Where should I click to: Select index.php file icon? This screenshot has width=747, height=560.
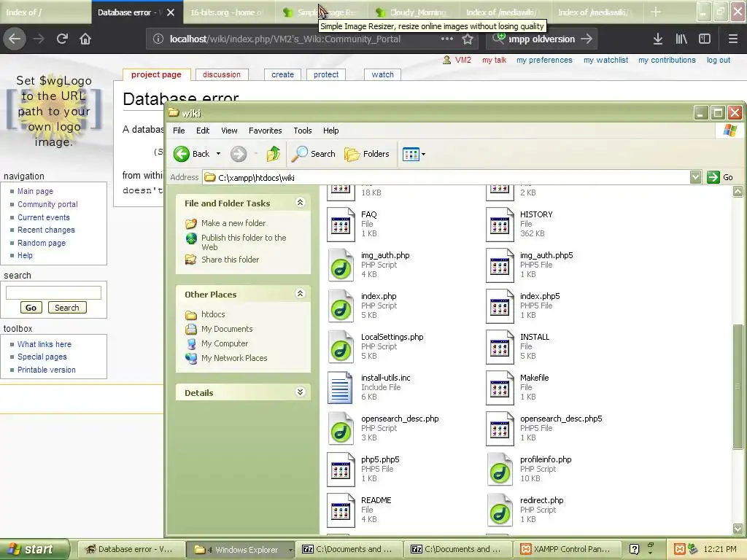pyautogui.click(x=341, y=306)
